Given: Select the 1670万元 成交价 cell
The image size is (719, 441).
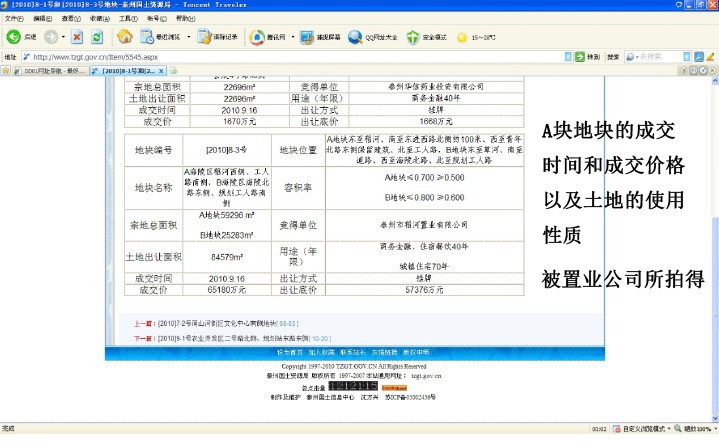Looking at the screenshot, I should click(239, 121).
